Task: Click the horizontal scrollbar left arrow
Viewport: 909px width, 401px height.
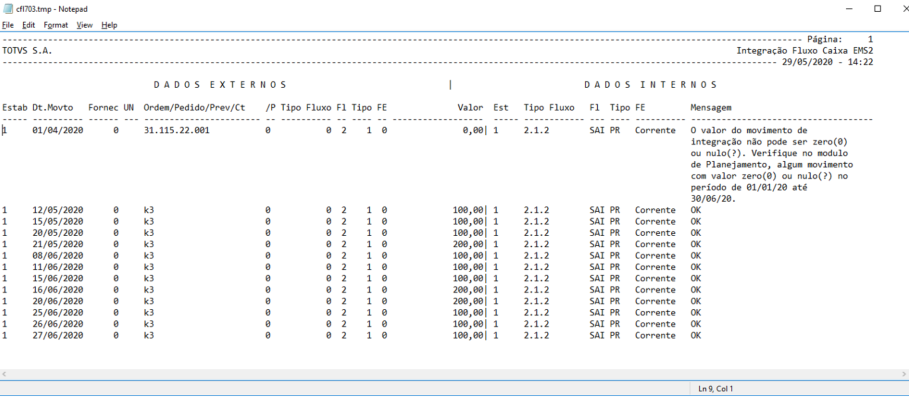Action: [6, 373]
